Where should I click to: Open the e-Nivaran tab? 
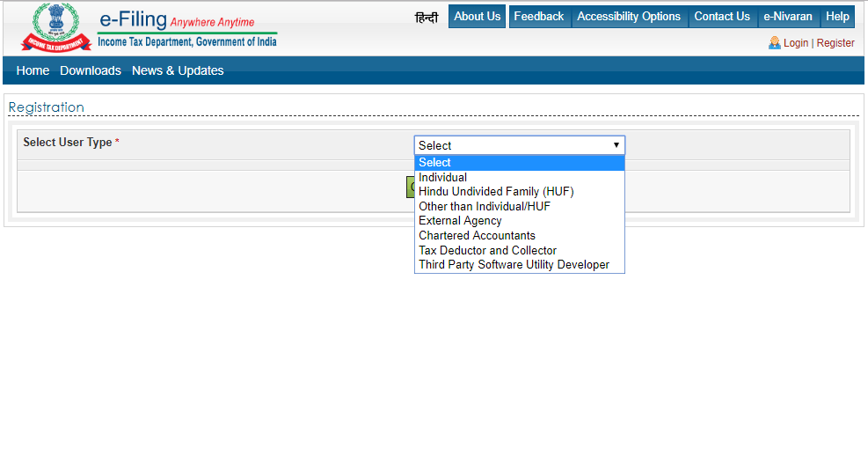(x=788, y=17)
